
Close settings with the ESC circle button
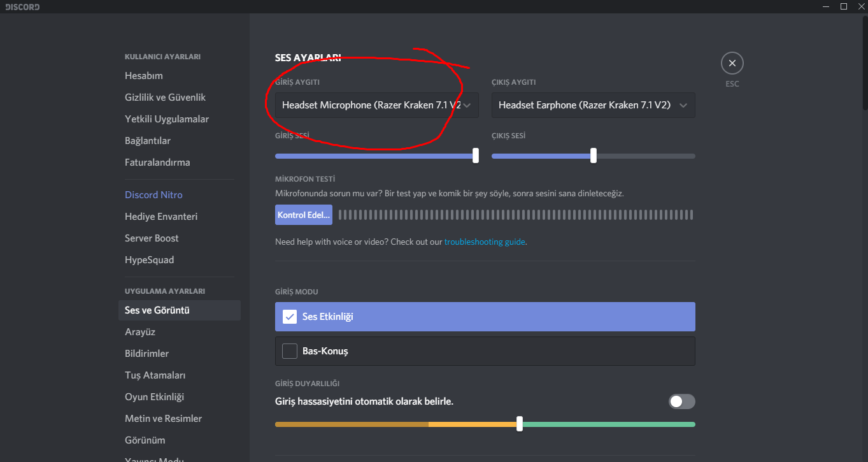pyautogui.click(x=732, y=63)
